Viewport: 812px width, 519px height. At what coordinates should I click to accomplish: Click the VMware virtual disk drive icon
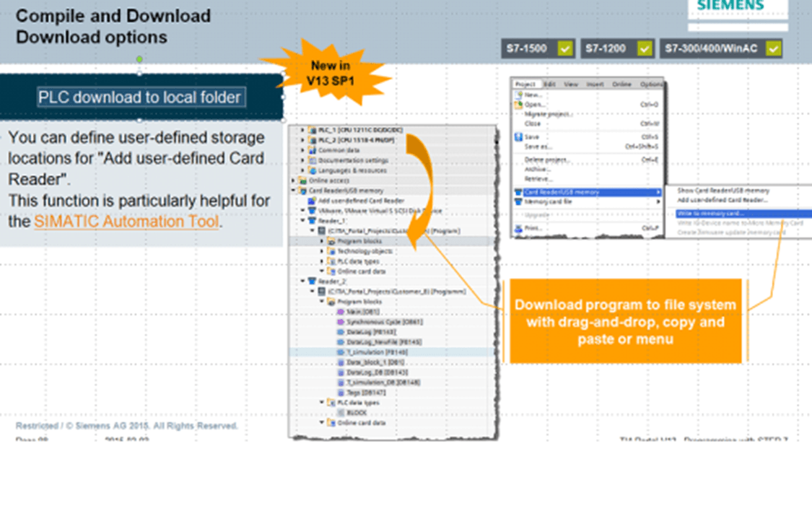point(313,211)
